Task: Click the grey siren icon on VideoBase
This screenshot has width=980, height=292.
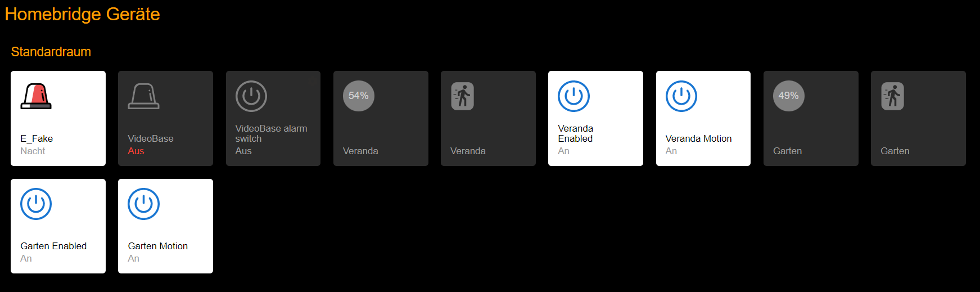Action: tap(143, 96)
